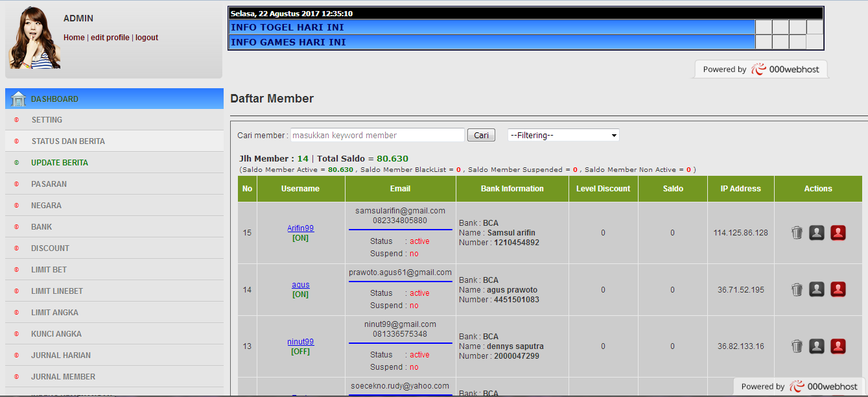Click the logout link
This screenshot has height=397, width=868.
147,38
